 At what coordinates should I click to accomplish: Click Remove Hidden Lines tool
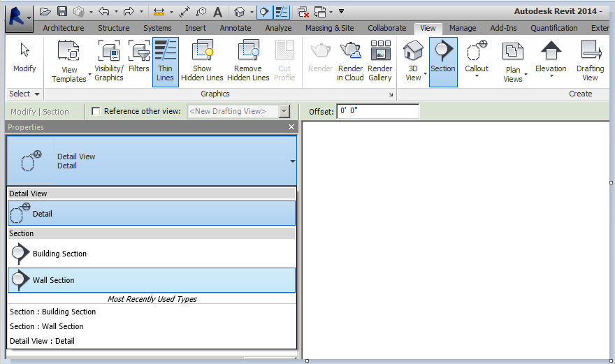248,61
